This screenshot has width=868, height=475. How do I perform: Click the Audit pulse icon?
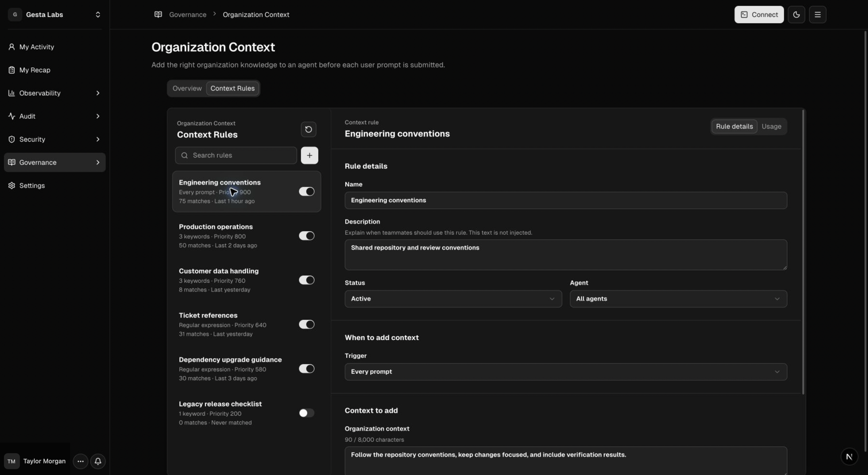(x=12, y=116)
